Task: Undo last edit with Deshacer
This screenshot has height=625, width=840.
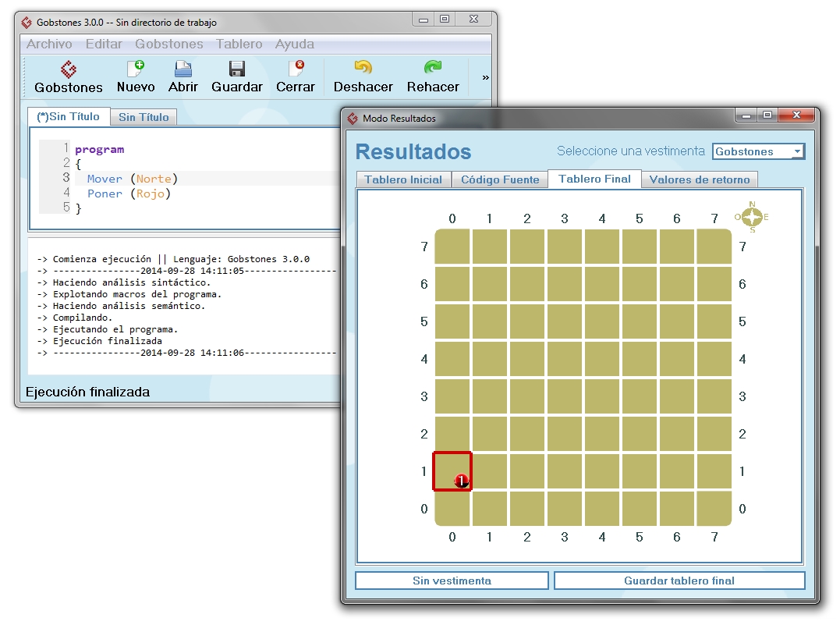Action: [363, 76]
